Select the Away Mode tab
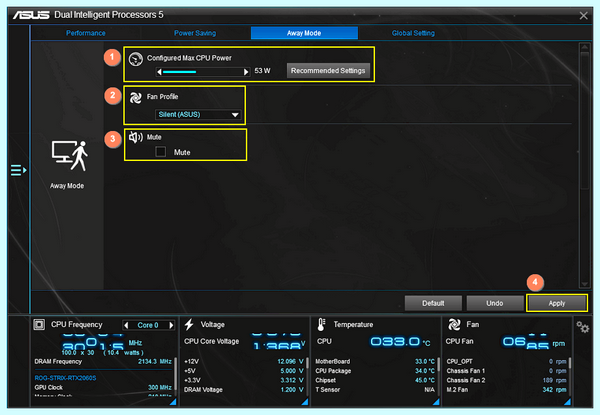Image resolution: width=600 pixels, height=415 pixels. coord(304,33)
